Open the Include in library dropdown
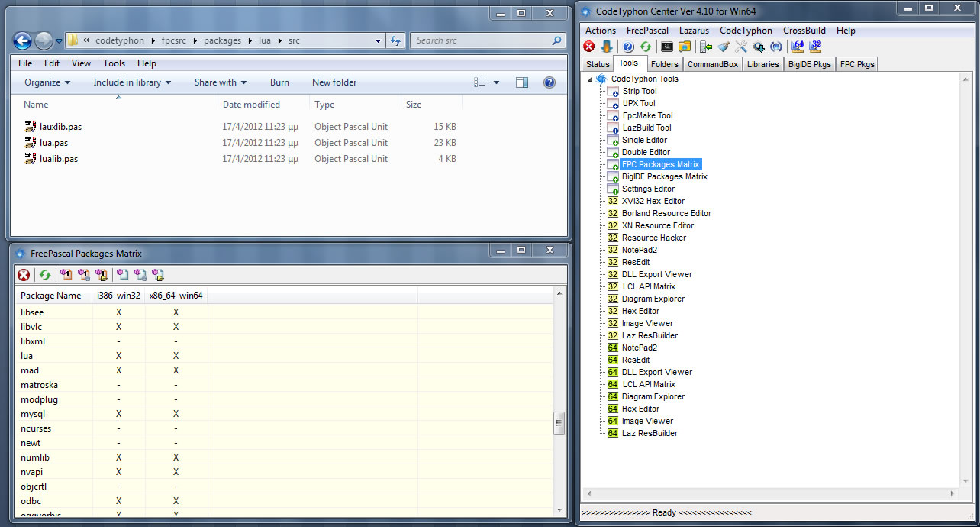The width and height of the screenshot is (980, 527). [x=132, y=82]
